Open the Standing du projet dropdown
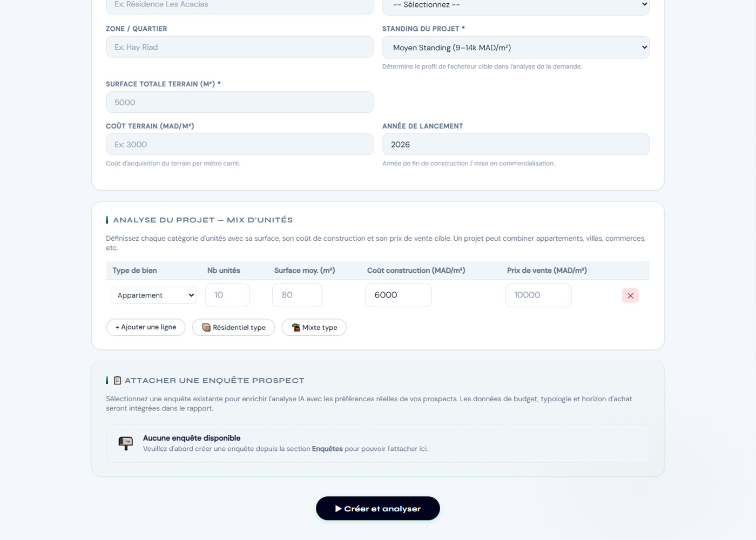Image resolution: width=756 pixels, height=540 pixels. tap(516, 48)
